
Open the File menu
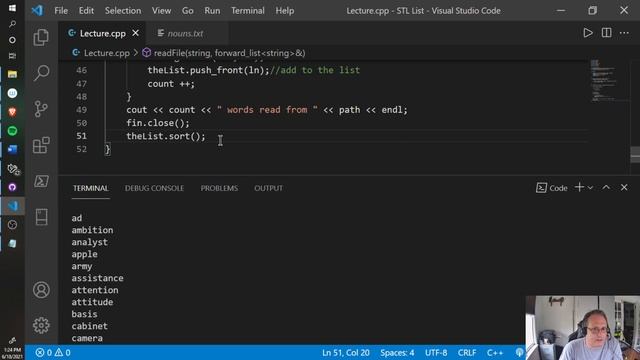[61, 11]
